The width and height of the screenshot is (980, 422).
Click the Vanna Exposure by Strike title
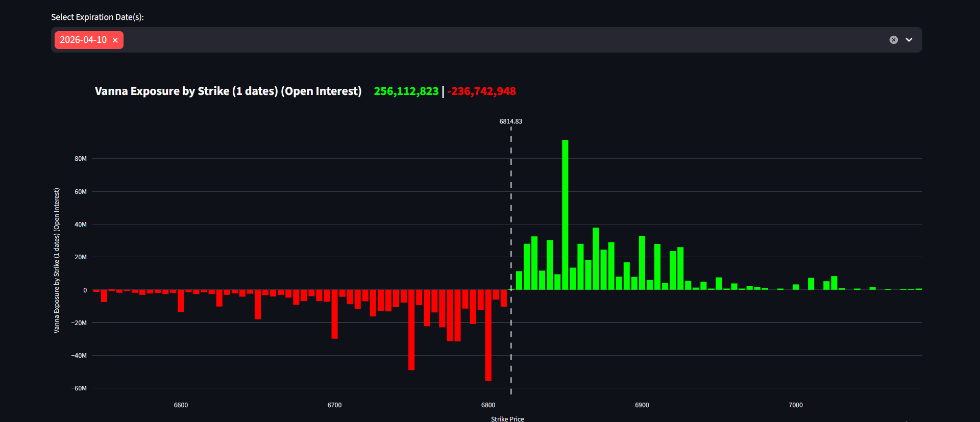(228, 91)
